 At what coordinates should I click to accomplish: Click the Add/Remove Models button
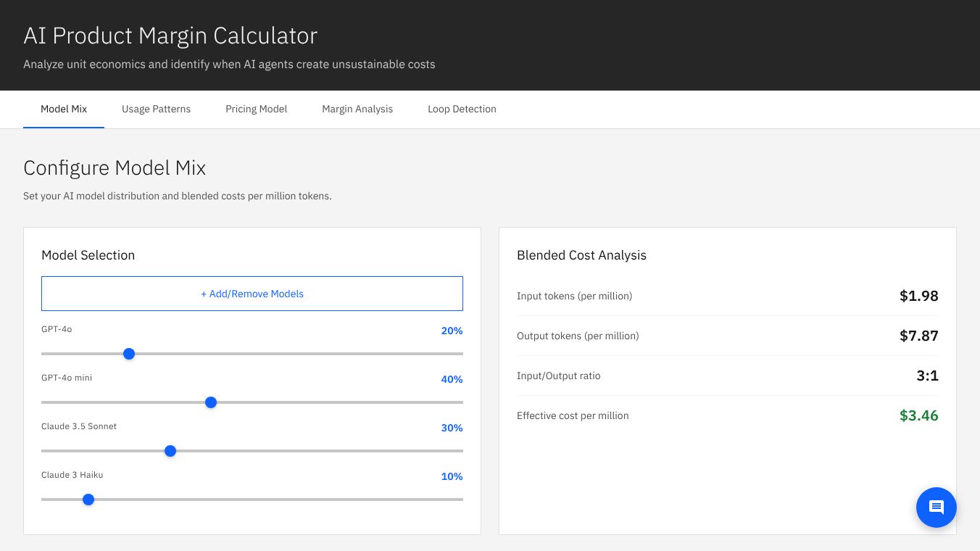tap(252, 294)
